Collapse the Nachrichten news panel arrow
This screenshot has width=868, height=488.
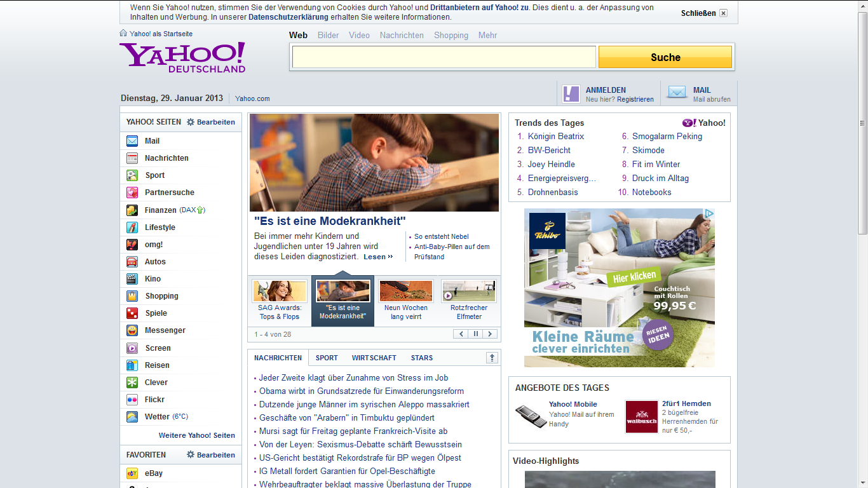tap(492, 358)
